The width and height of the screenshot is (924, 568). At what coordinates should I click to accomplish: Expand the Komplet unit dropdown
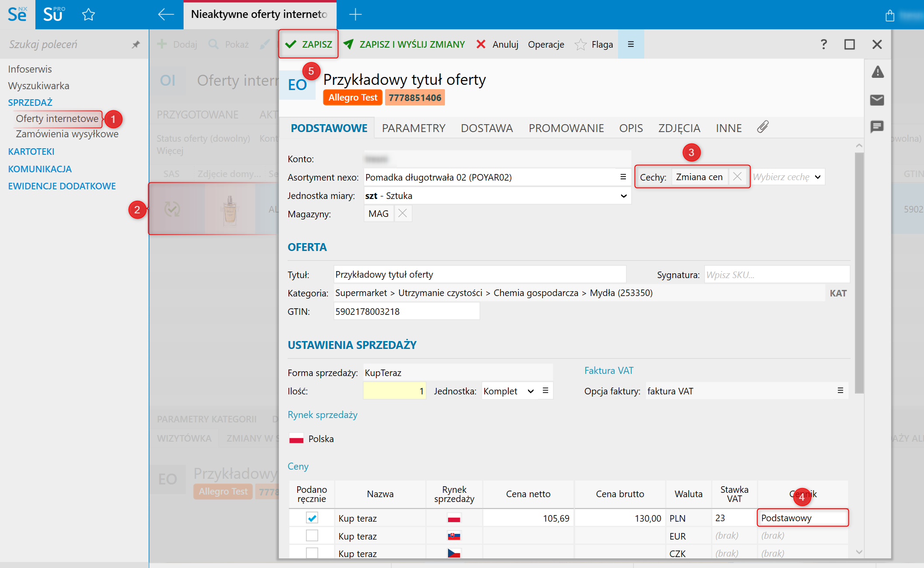point(531,391)
